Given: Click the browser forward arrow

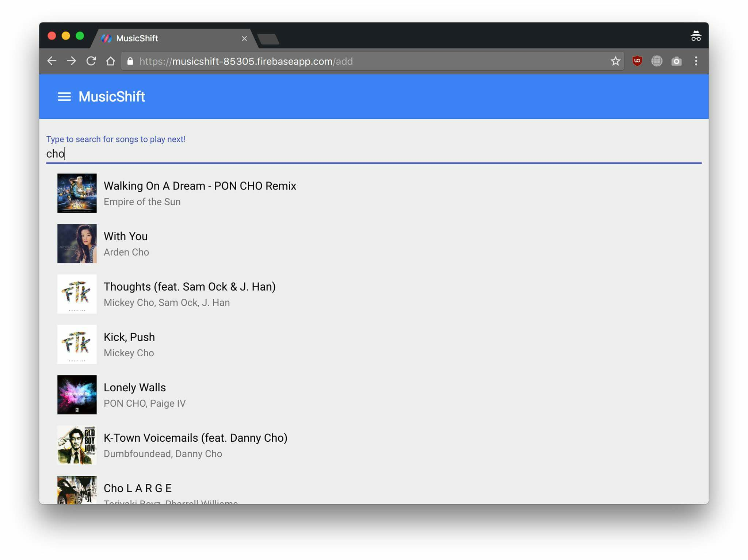Looking at the screenshot, I should (x=72, y=61).
